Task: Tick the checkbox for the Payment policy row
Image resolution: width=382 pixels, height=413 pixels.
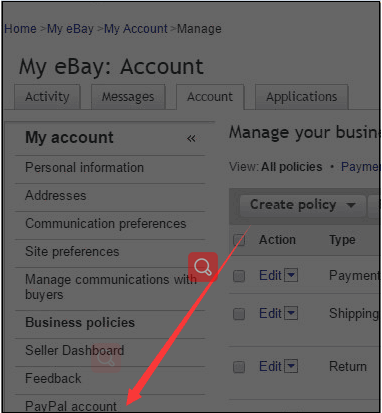Action: (239, 276)
